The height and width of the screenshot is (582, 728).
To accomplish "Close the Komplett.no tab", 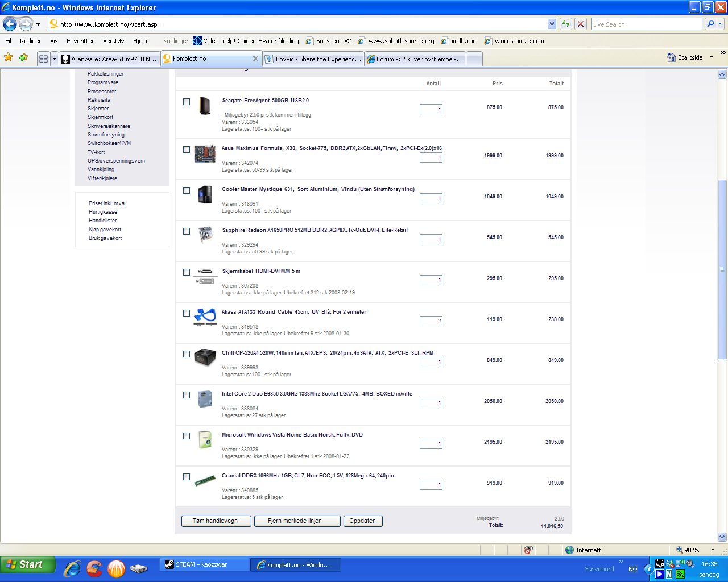I will pyautogui.click(x=255, y=59).
